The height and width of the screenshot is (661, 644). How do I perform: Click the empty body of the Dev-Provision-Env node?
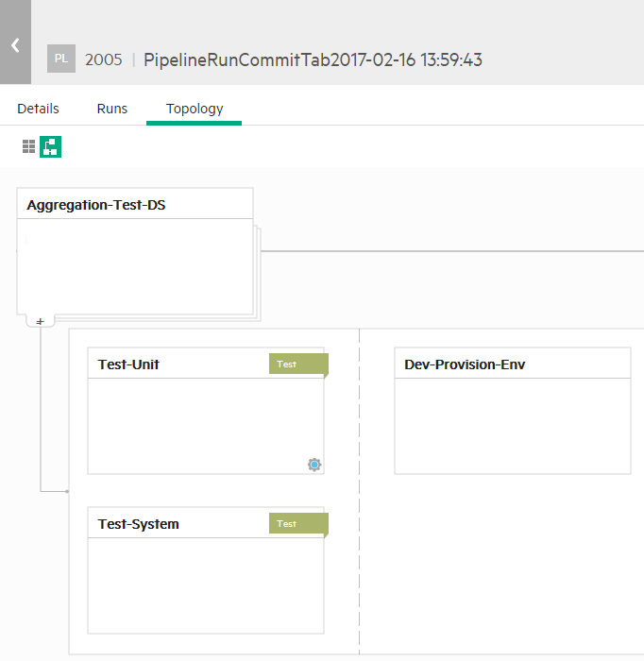click(x=512, y=425)
